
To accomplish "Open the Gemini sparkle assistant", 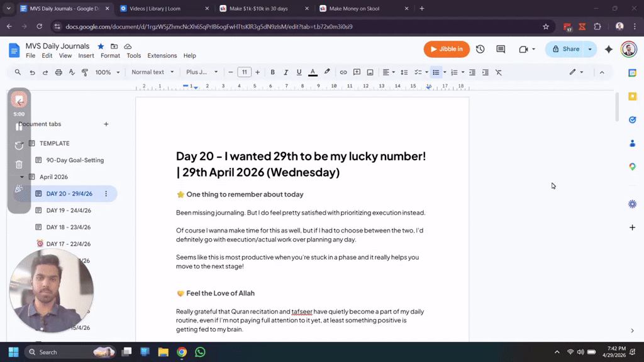I will tap(609, 49).
